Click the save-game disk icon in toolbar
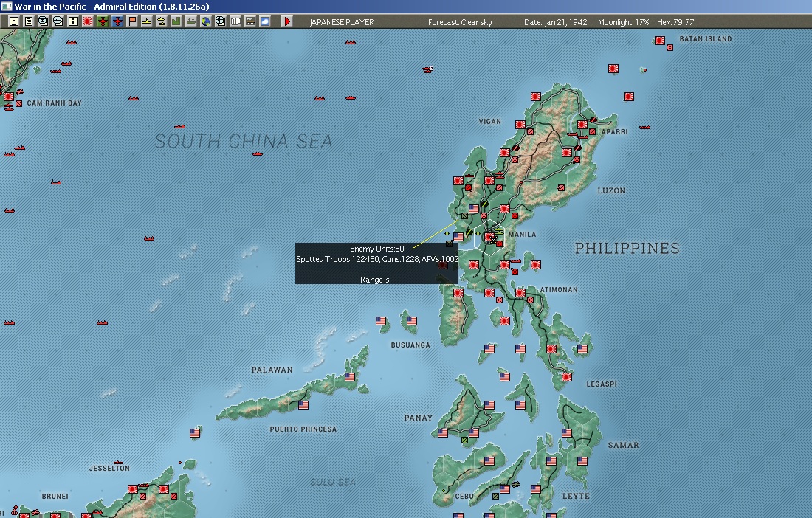 click(x=14, y=21)
